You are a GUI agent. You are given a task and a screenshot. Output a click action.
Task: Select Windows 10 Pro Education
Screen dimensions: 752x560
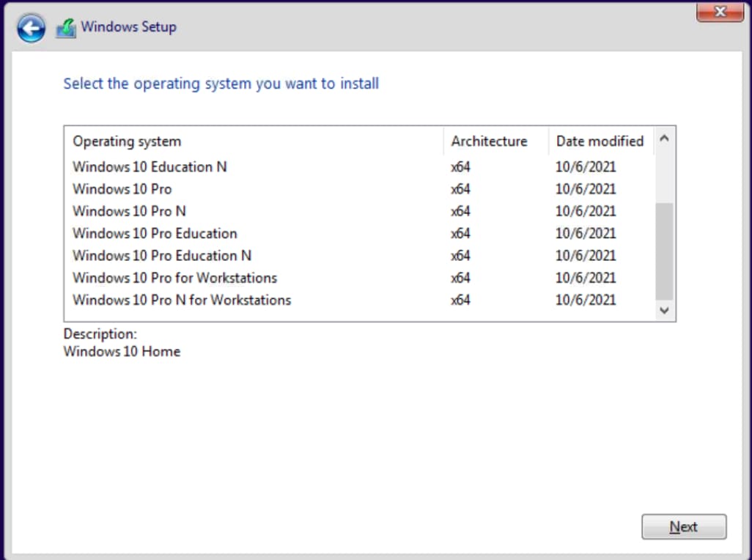click(155, 234)
